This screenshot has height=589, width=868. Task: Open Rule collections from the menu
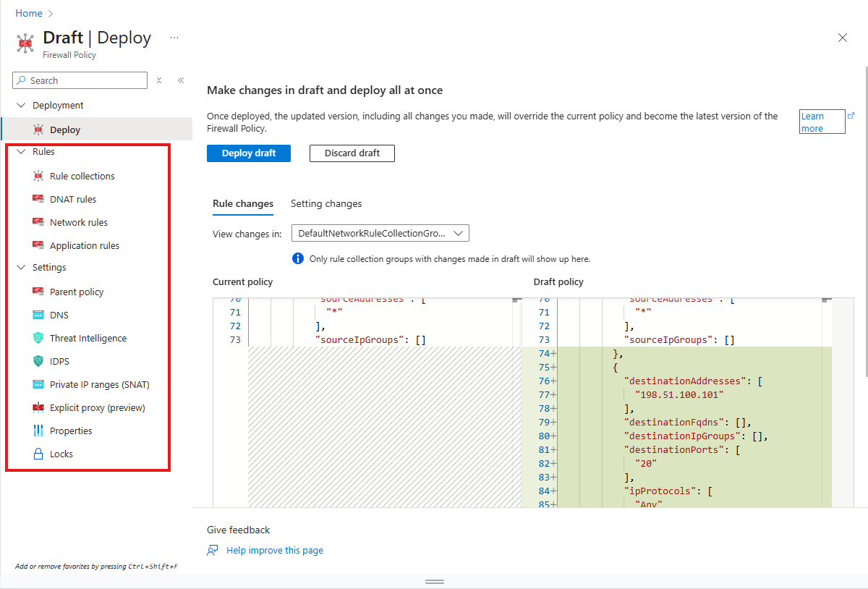coord(82,176)
